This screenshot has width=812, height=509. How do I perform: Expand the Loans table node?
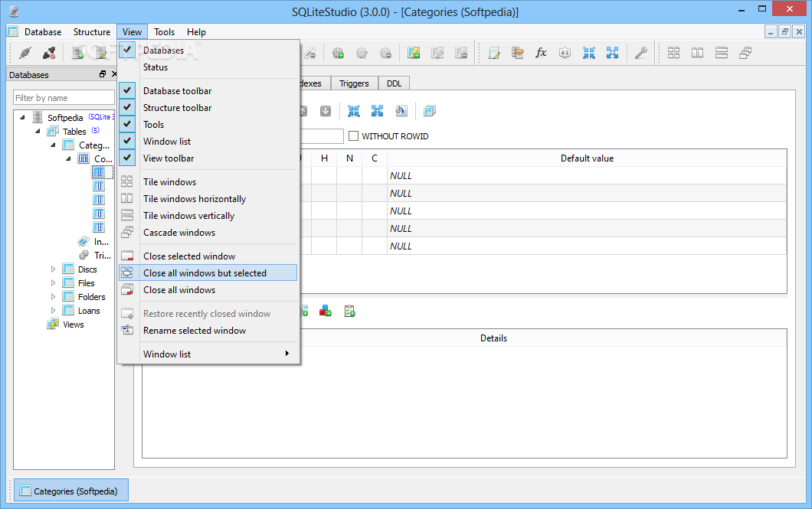tap(53, 310)
